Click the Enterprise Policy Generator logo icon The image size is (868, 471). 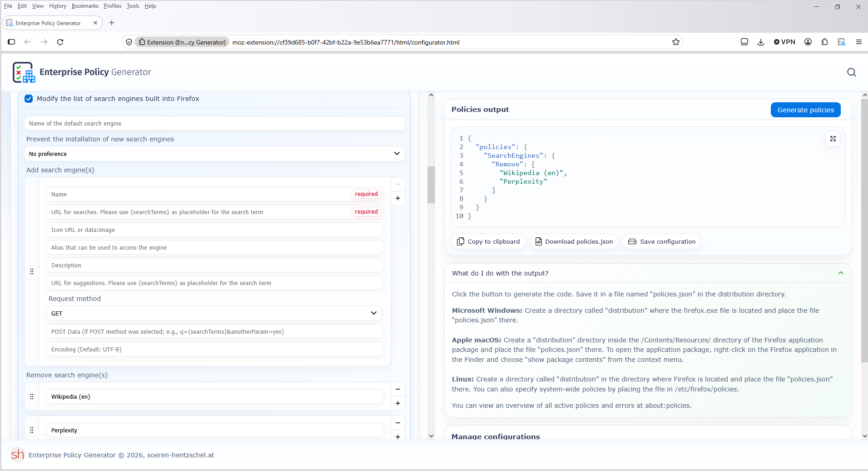[x=24, y=72]
